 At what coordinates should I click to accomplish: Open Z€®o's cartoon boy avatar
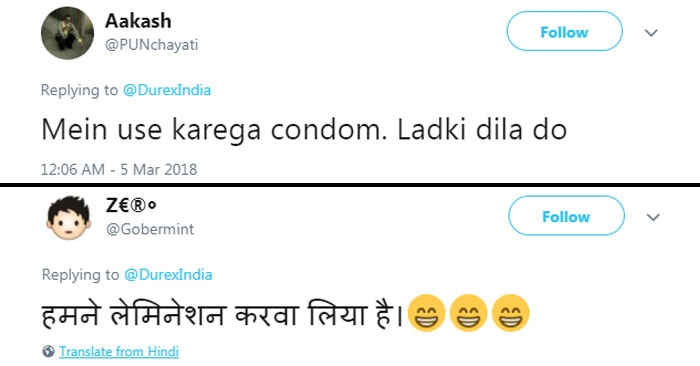pos(69,218)
